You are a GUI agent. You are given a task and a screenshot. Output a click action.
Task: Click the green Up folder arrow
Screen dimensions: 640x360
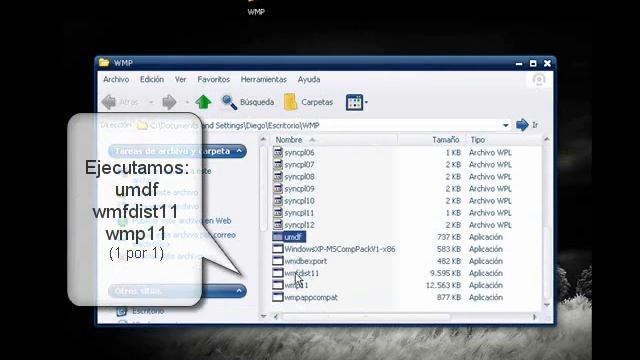(203, 102)
